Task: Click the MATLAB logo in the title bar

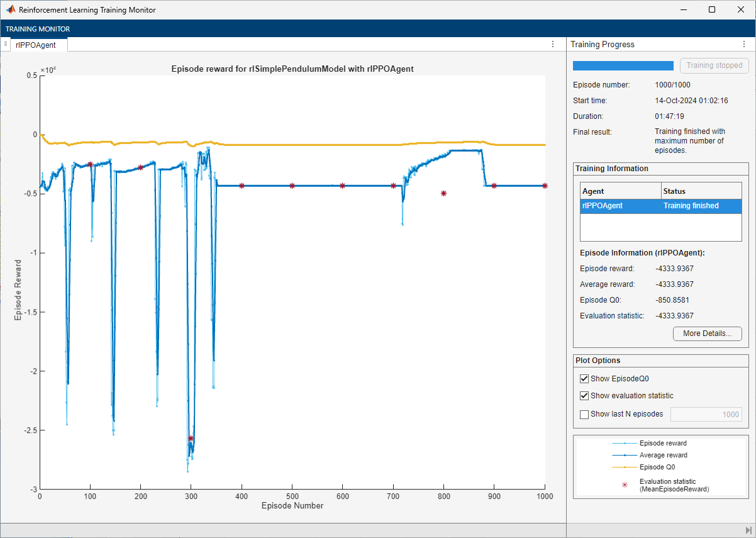Action: [11, 10]
